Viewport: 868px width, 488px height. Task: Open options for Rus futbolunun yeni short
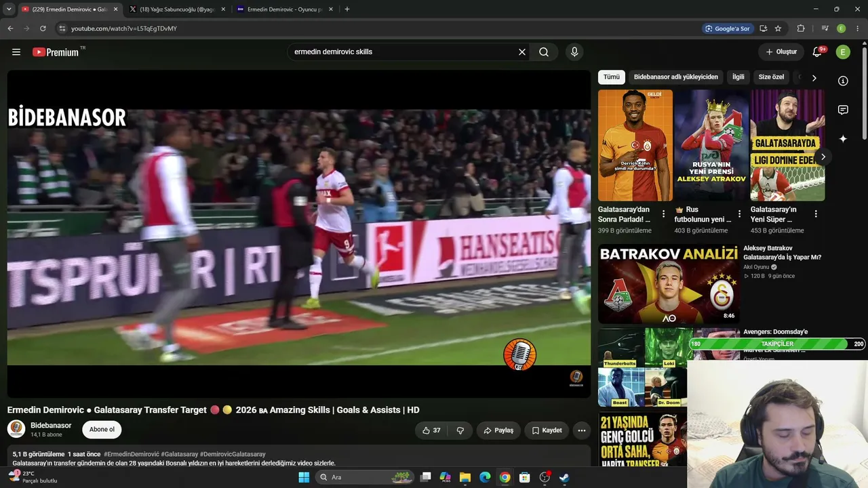point(739,214)
